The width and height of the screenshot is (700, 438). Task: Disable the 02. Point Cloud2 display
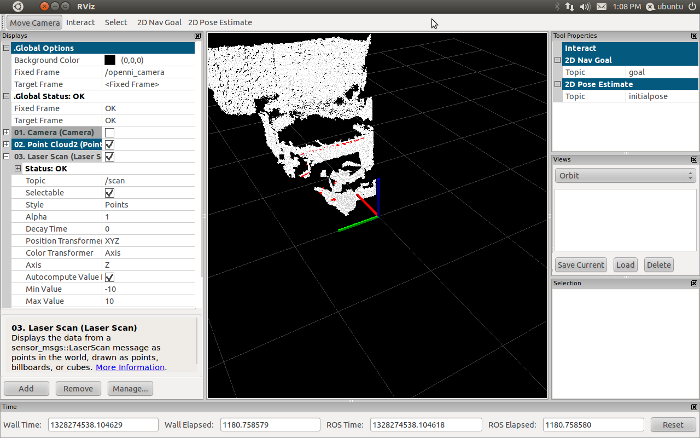109,144
